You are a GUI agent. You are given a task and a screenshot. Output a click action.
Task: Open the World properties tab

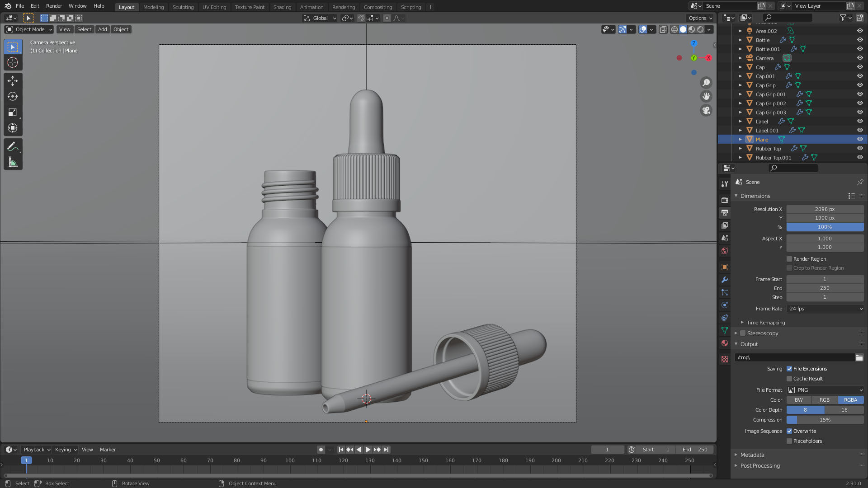click(x=725, y=251)
